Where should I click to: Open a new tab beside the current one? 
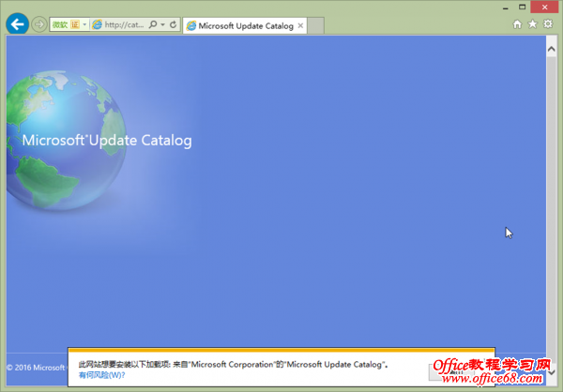pyautogui.click(x=320, y=25)
